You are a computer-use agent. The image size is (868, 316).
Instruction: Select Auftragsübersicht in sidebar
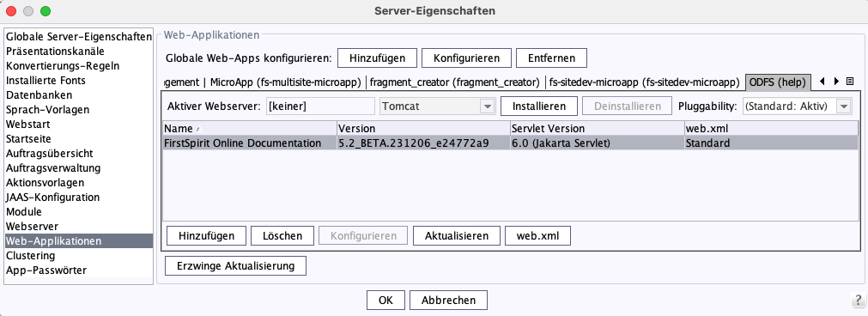coord(79,154)
